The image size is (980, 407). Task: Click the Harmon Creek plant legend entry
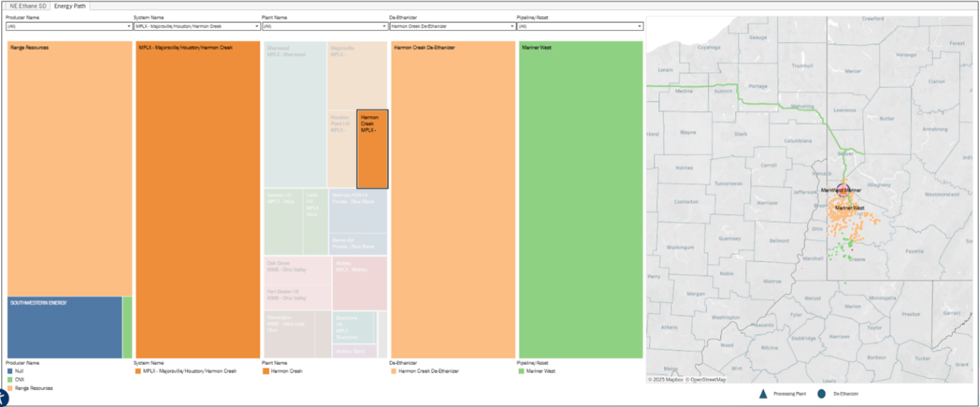pos(284,371)
